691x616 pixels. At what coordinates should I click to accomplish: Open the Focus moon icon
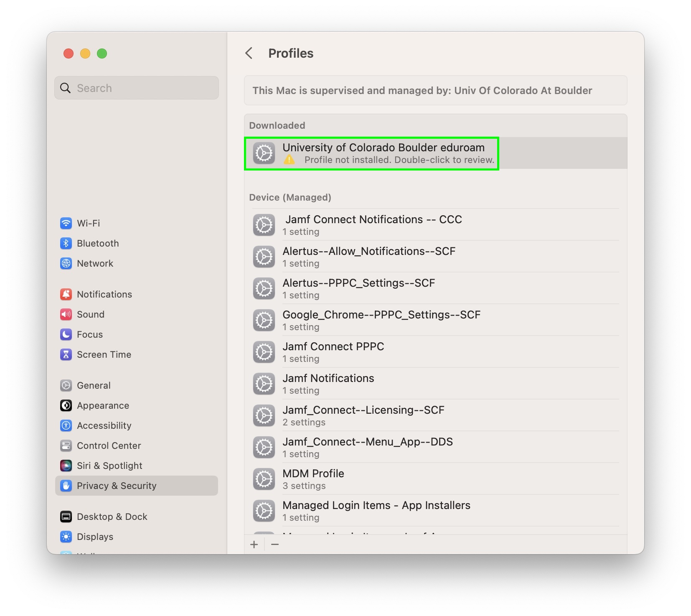66,334
